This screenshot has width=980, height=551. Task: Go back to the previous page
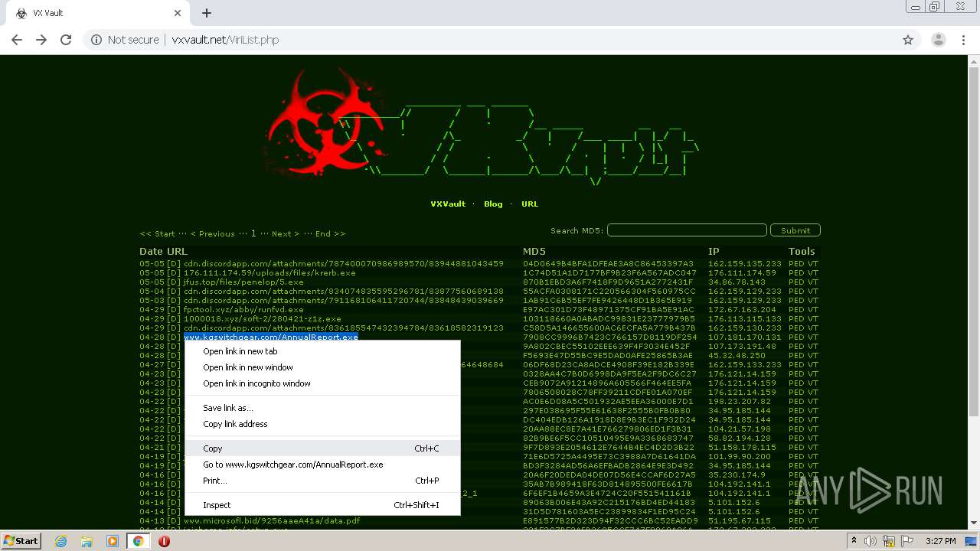(x=17, y=40)
